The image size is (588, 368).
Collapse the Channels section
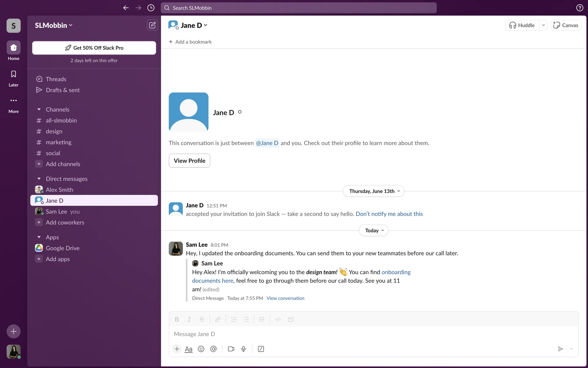pos(39,109)
